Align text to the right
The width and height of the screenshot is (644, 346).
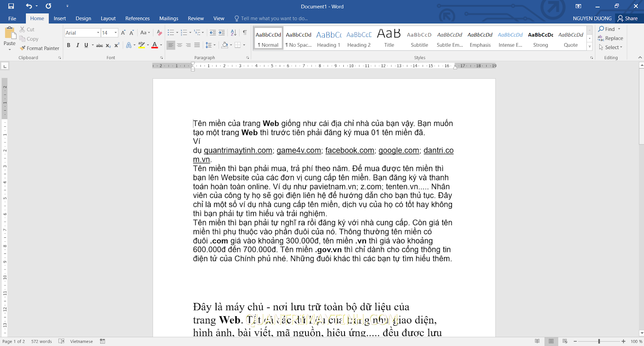tap(188, 45)
